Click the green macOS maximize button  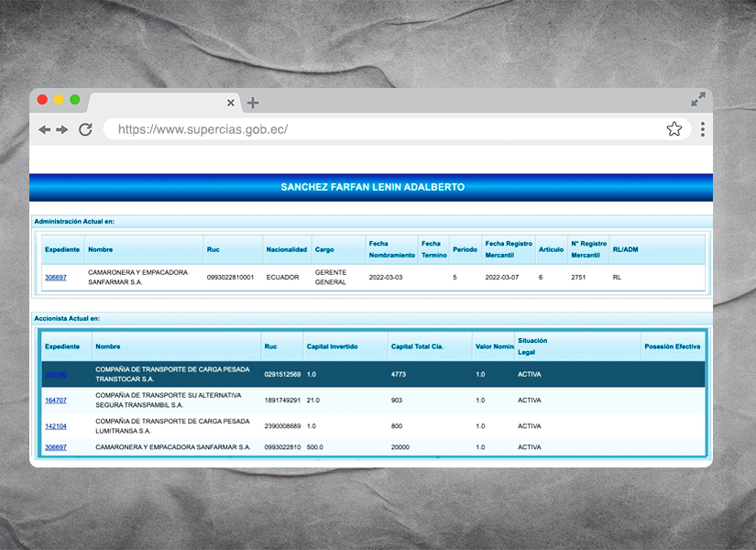pos(75,99)
